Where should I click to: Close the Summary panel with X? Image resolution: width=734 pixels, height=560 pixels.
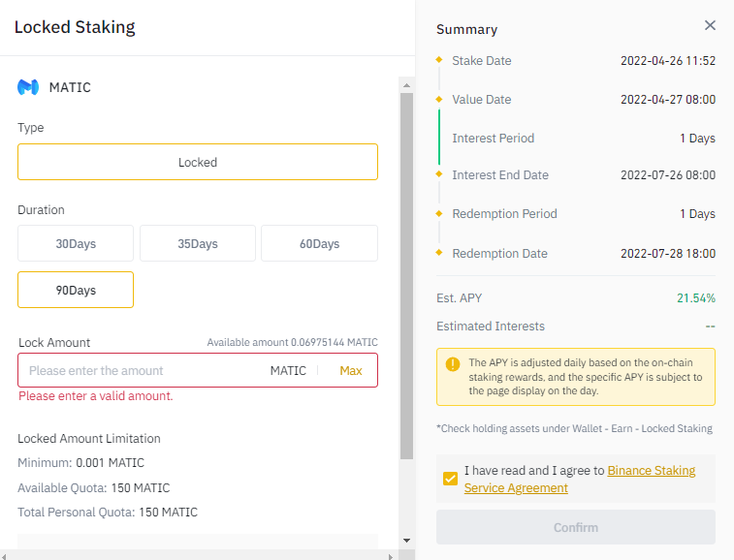tap(710, 25)
